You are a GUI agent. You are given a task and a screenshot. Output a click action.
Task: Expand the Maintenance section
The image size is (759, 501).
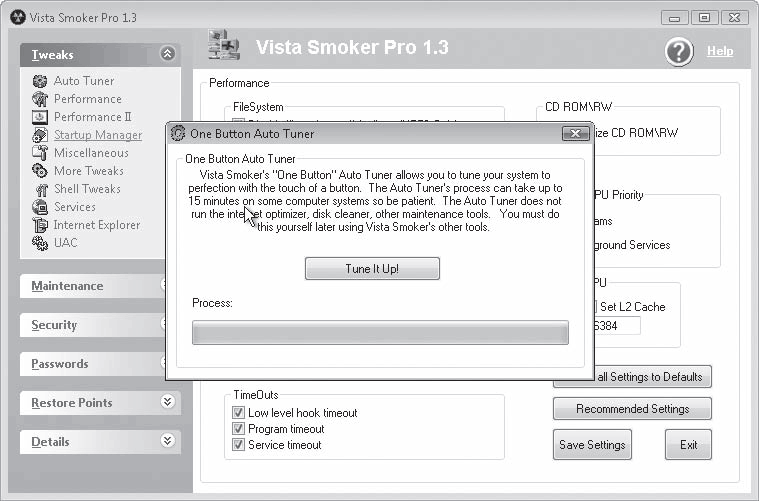click(x=92, y=286)
